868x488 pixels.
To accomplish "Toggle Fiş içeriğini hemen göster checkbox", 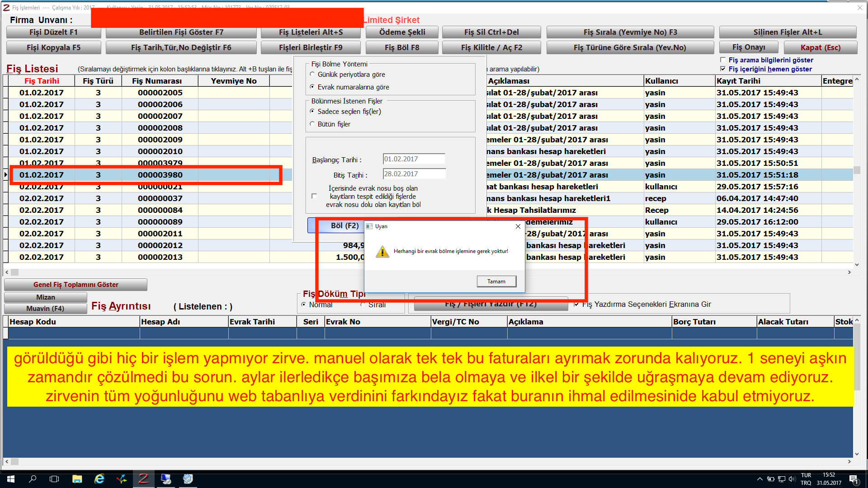I will 723,69.
